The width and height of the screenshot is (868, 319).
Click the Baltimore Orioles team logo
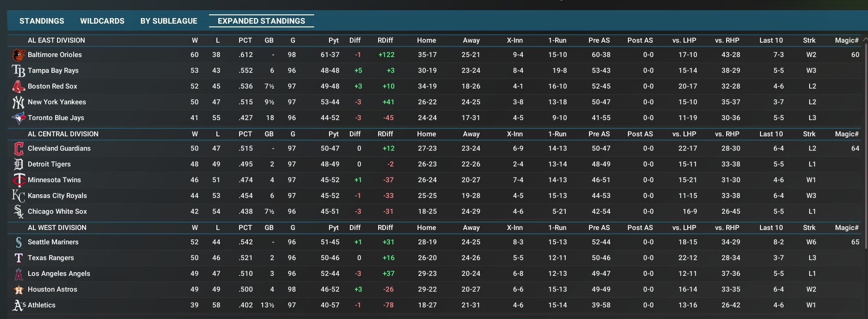pyautogui.click(x=19, y=55)
